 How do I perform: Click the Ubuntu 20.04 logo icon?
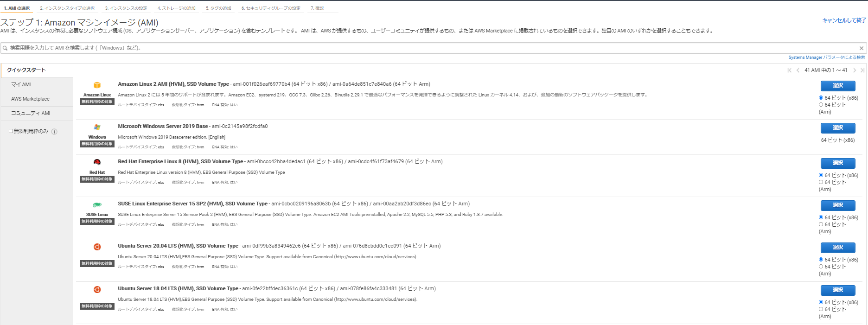coord(97,247)
